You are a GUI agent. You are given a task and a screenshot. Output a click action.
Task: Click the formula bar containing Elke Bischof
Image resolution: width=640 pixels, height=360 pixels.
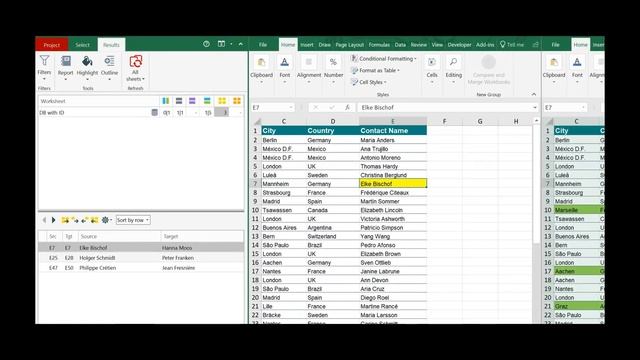click(445, 107)
